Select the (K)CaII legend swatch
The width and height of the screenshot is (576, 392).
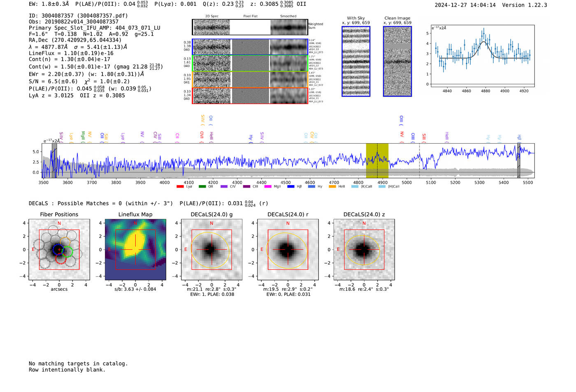[x=355, y=187]
